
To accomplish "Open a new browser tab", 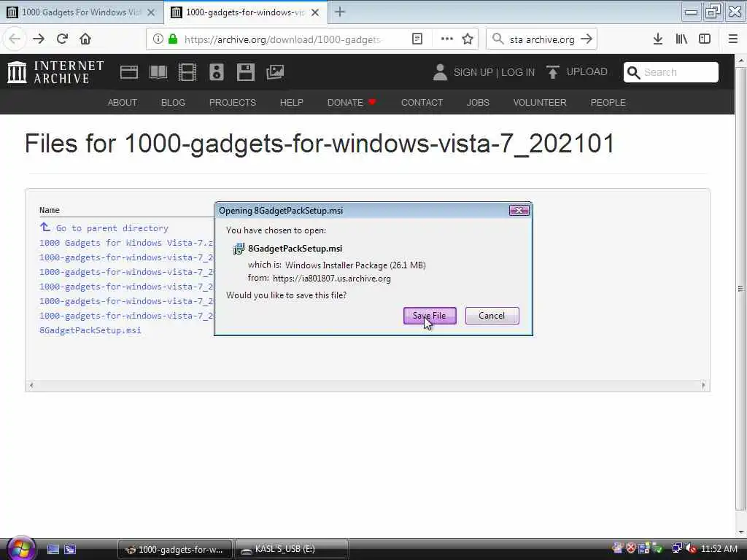I will [340, 12].
